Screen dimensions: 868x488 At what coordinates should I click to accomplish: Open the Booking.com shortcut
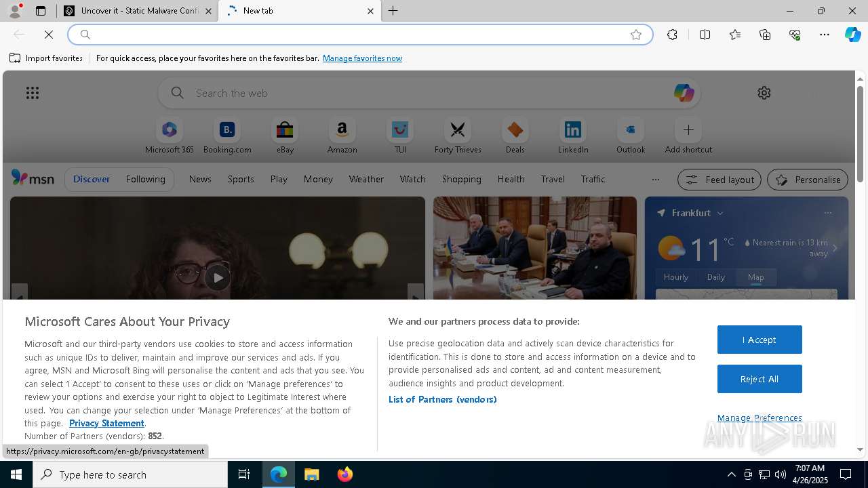click(x=227, y=136)
